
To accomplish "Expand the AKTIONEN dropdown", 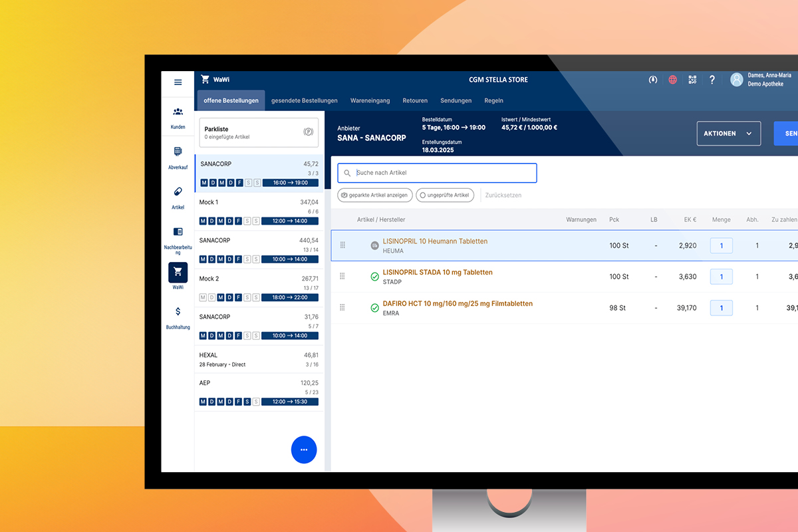I will [728, 134].
